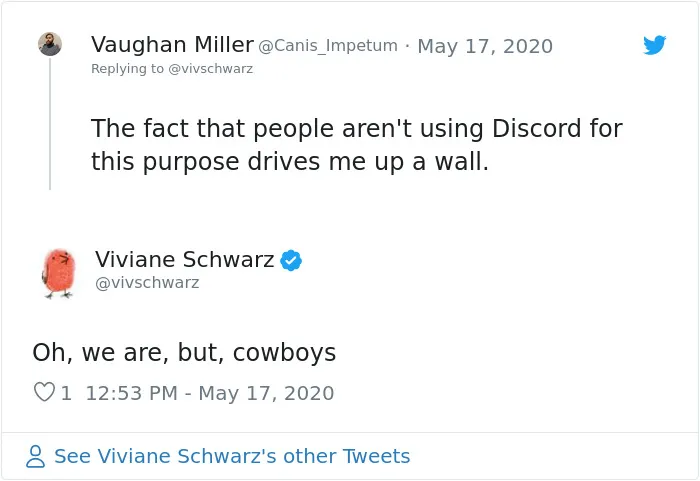Image resolution: width=700 pixels, height=481 pixels.
Task: Click the blue verified badge
Action: click(x=291, y=260)
